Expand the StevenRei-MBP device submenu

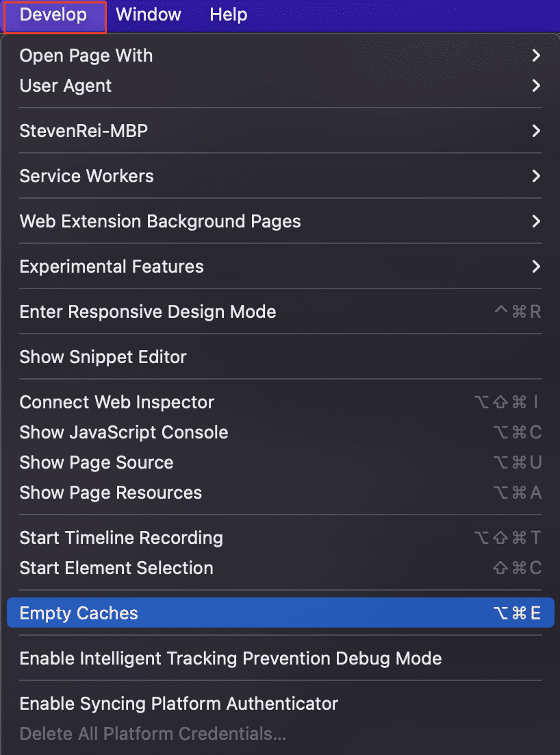(x=84, y=131)
